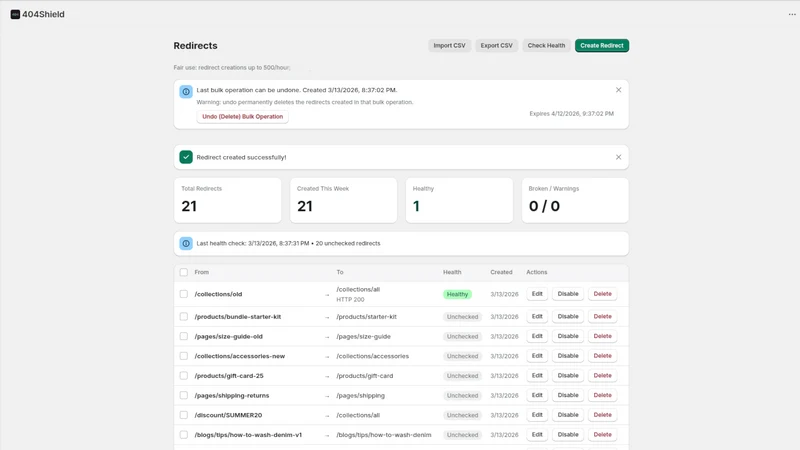Click the green success checkmark icon
800x450 pixels.
pyautogui.click(x=186, y=157)
